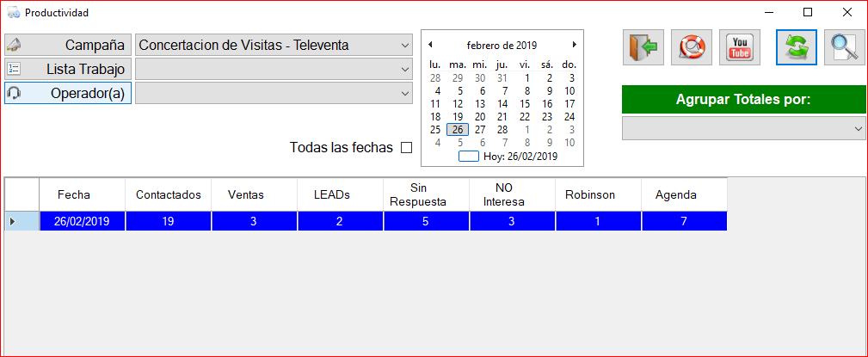
Task: Open the Campaña dropdown
Action: coord(274,45)
